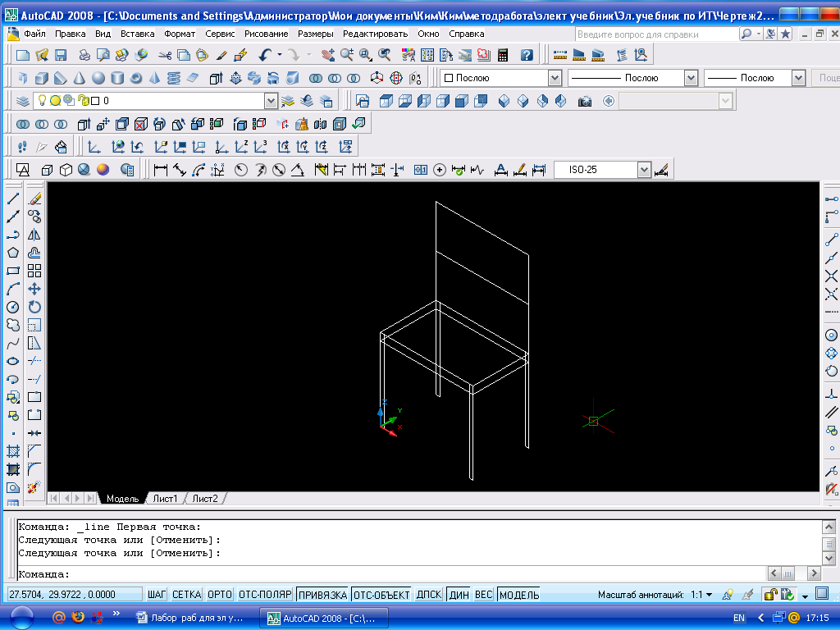Viewport: 840px width, 630px height.
Task: Expand the layer 0 dropdown list
Action: click(271, 101)
